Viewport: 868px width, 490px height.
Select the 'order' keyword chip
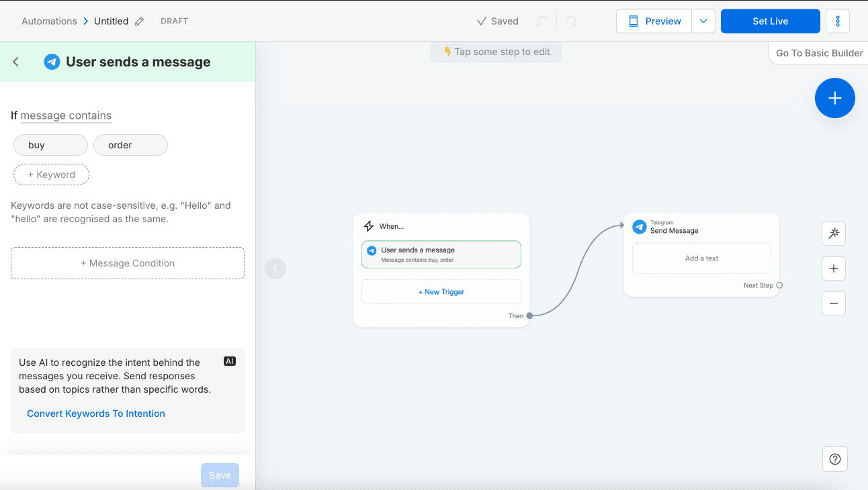point(130,145)
